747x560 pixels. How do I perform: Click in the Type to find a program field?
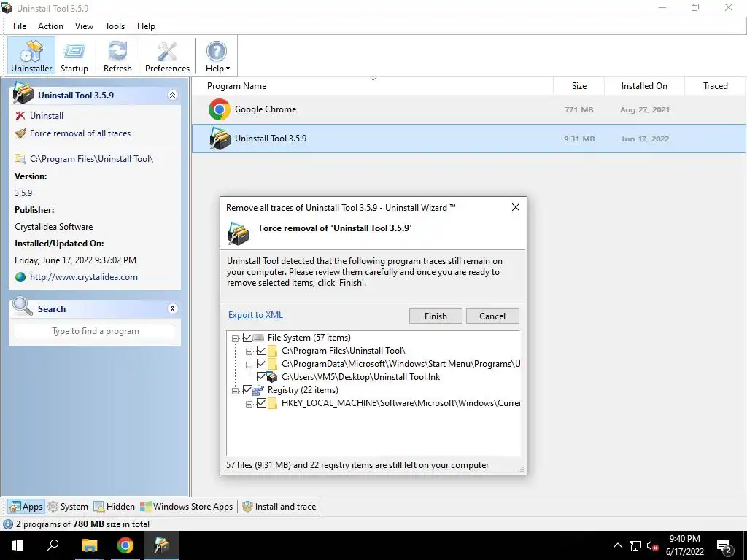click(96, 332)
